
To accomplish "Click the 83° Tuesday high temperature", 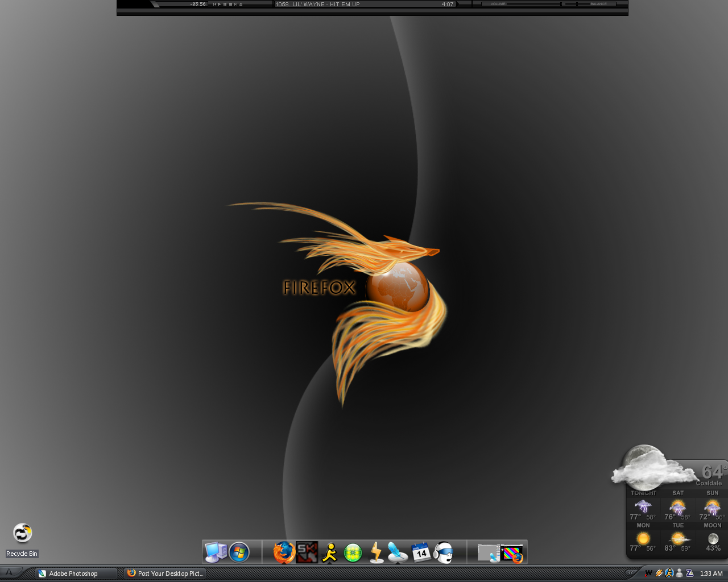I will [670, 548].
